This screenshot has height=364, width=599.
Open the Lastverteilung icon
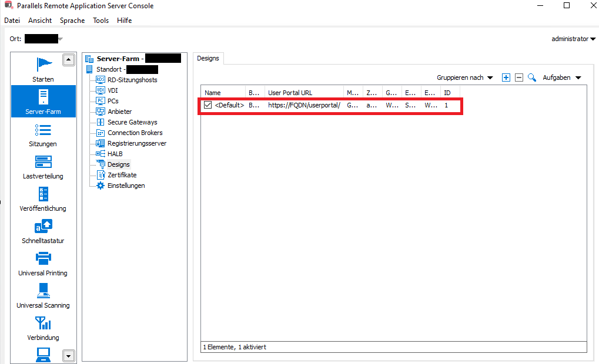(x=43, y=162)
